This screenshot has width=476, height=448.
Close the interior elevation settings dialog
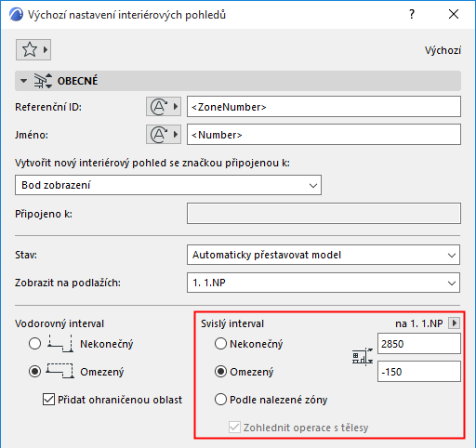[454, 14]
